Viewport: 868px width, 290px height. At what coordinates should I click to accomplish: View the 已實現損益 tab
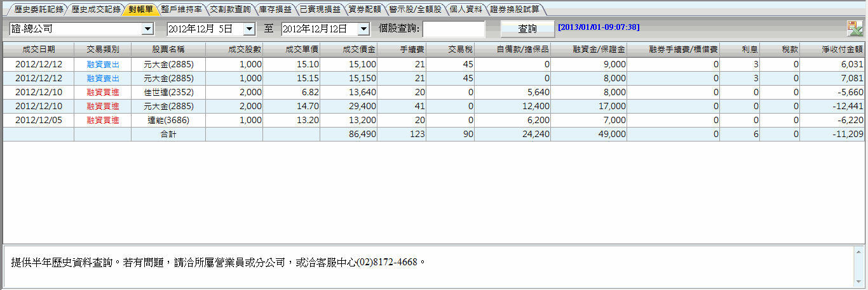tap(320, 10)
